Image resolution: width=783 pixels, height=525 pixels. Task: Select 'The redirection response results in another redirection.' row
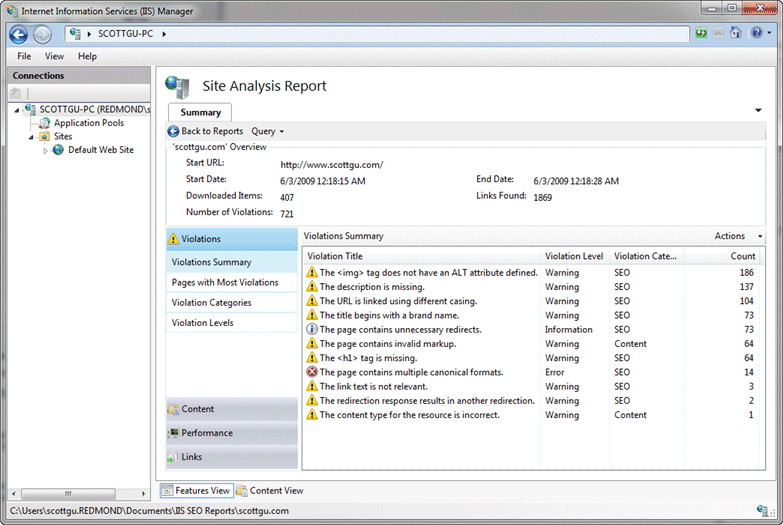[531, 401]
